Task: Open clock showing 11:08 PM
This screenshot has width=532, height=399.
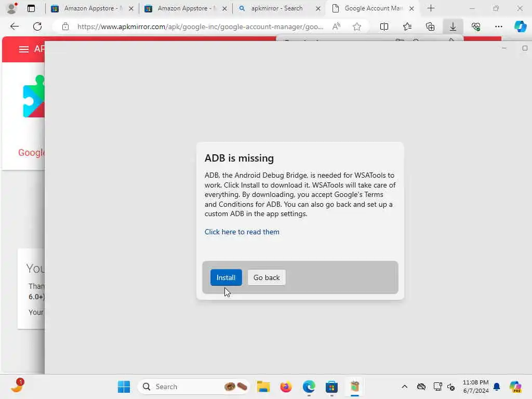Action: [476, 387]
